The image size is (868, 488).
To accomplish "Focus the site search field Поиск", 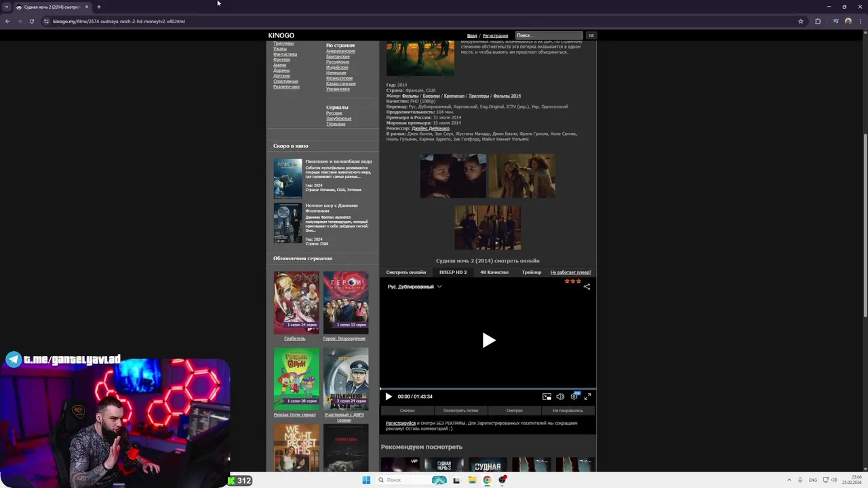I will pos(549,35).
